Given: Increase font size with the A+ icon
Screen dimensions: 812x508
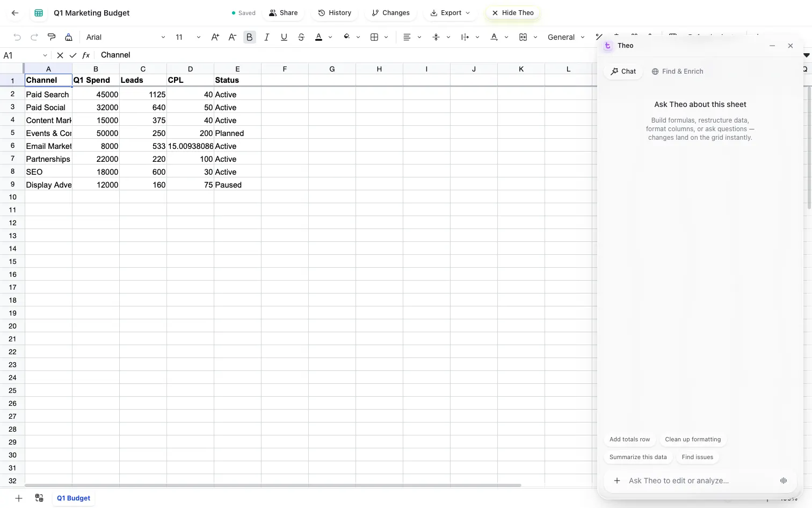Looking at the screenshot, I should pyautogui.click(x=215, y=37).
